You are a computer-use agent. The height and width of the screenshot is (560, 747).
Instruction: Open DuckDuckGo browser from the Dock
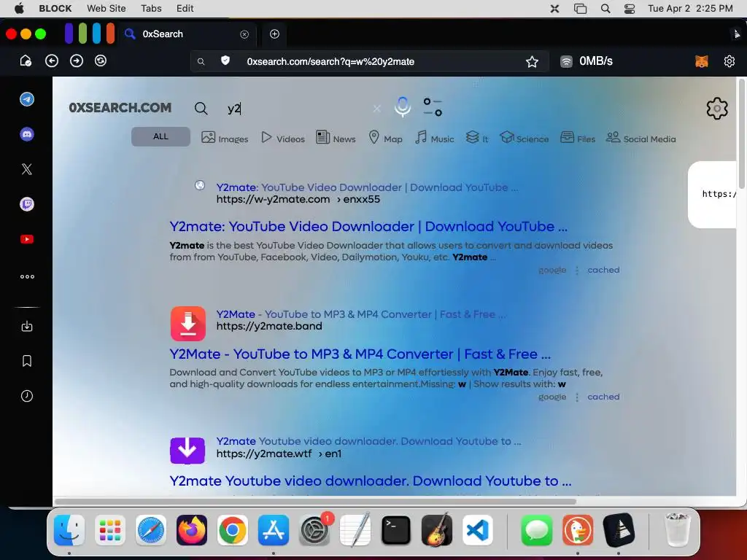pyautogui.click(x=578, y=530)
